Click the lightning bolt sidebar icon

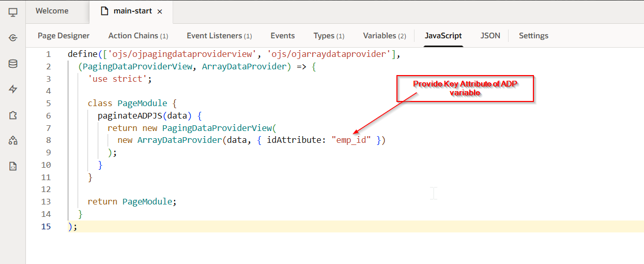[13, 89]
